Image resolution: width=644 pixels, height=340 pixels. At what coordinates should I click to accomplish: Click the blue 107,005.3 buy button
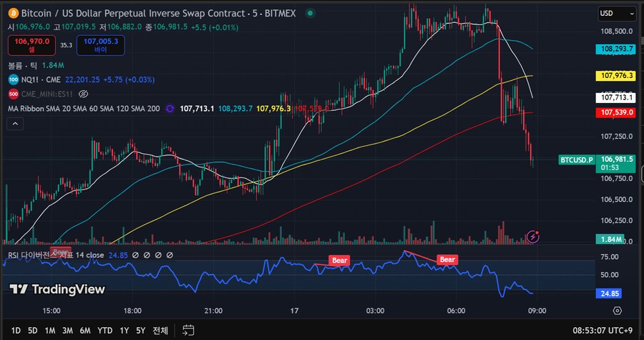tap(101, 45)
